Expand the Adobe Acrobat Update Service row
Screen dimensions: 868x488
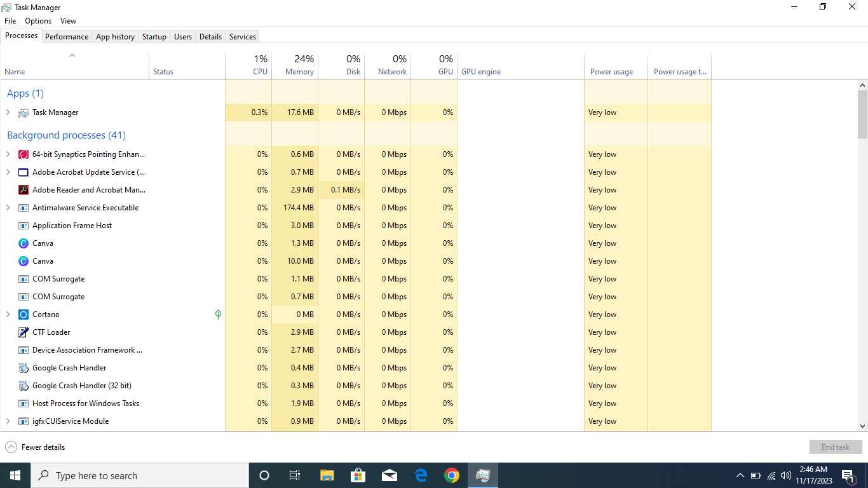[x=8, y=172]
